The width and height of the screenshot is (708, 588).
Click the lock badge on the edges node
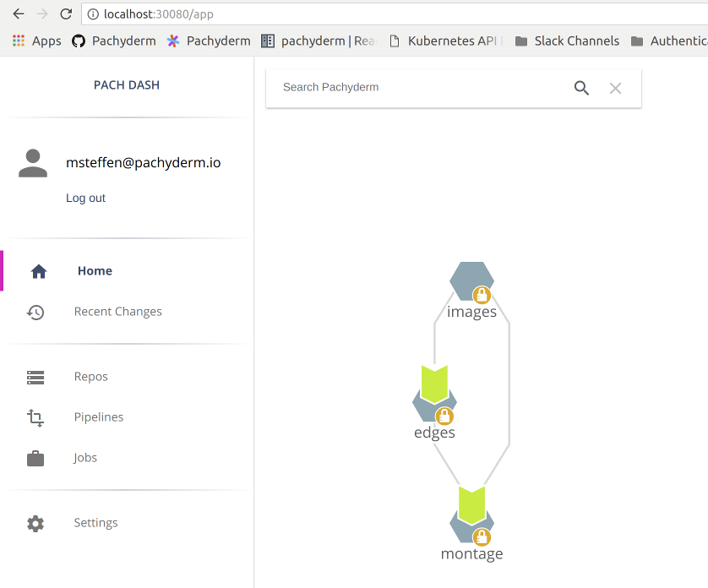tap(444, 416)
